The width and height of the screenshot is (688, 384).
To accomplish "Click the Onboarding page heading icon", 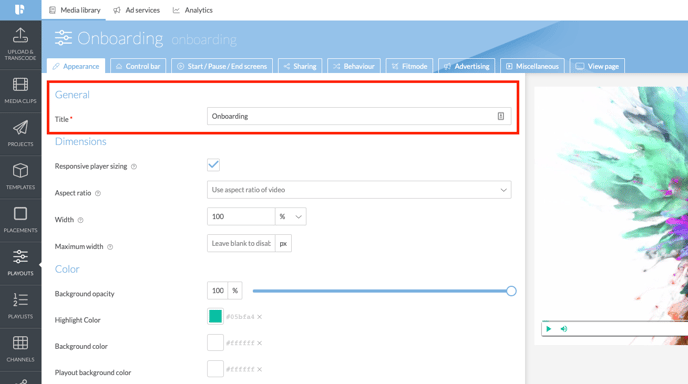I will coord(63,38).
